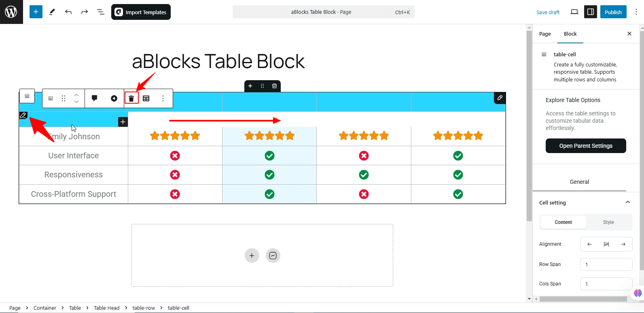The width and height of the screenshot is (644, 313).
Task: Click Save draft
Action: (548, 12)
